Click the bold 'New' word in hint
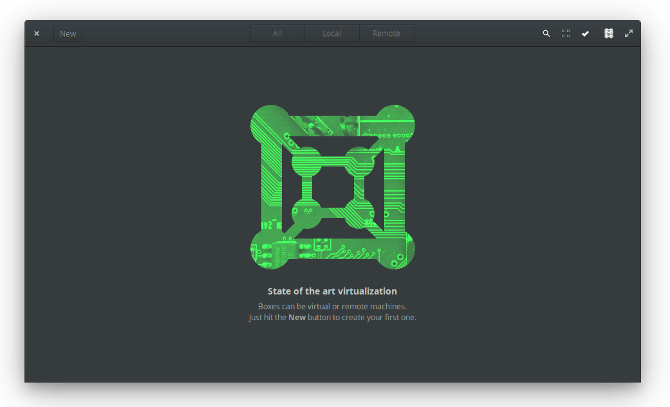The height and width of the screenshot is (407, 670). (297, 317)
